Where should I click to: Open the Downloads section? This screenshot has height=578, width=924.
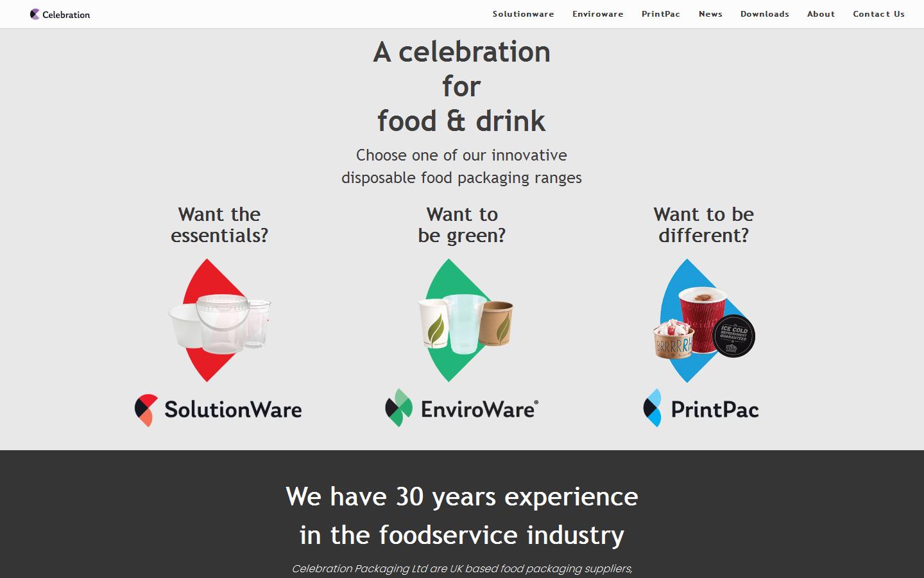(x=764, y=13)
